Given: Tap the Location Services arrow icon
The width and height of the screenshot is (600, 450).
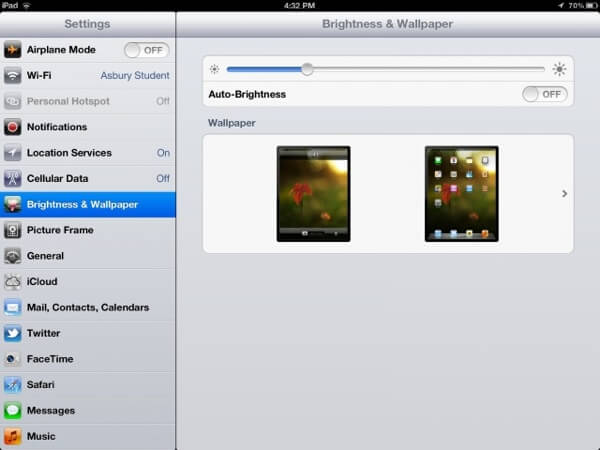Looking at the screenshot, I should pos(13,153).
